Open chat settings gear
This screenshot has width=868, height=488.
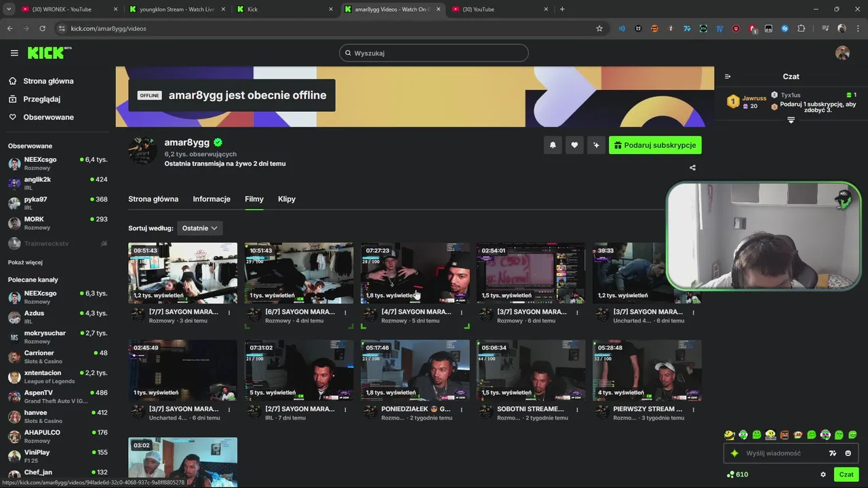[823, 474]
